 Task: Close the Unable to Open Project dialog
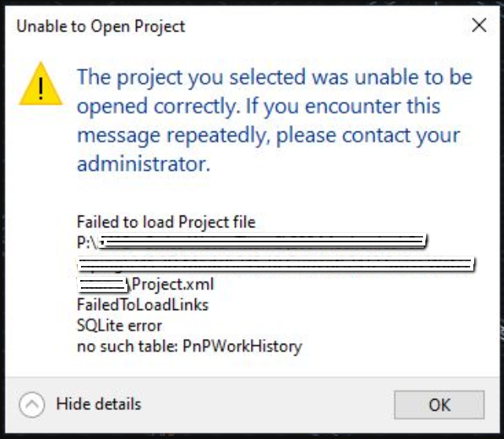pos(479,26)
